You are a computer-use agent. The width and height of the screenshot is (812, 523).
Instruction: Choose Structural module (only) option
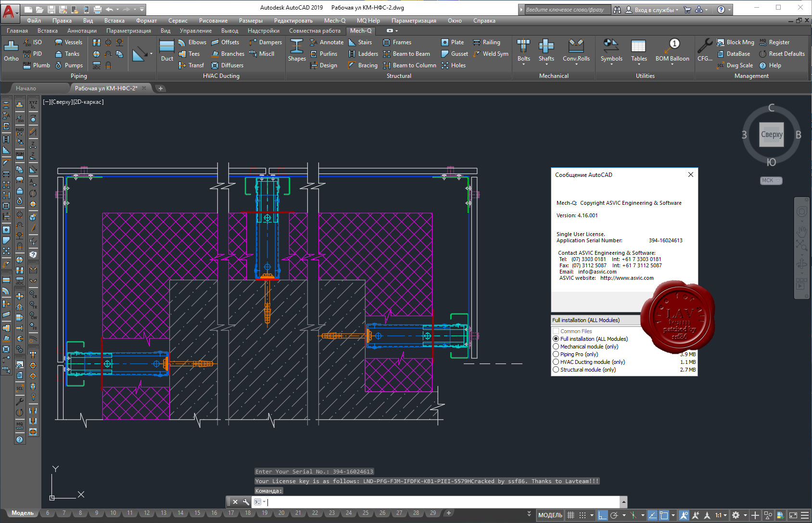pyautogui.click(x=556, y=370)
